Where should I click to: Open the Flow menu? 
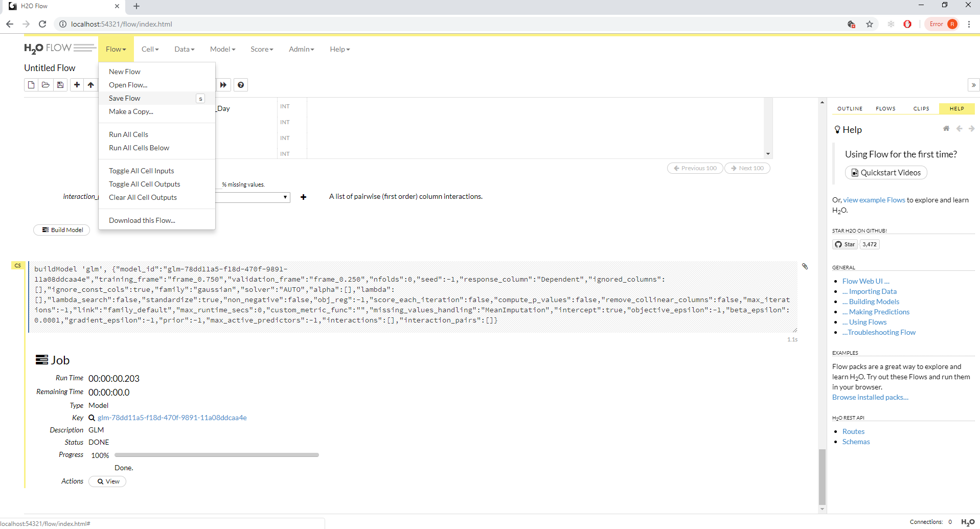[x=116, y=49]
